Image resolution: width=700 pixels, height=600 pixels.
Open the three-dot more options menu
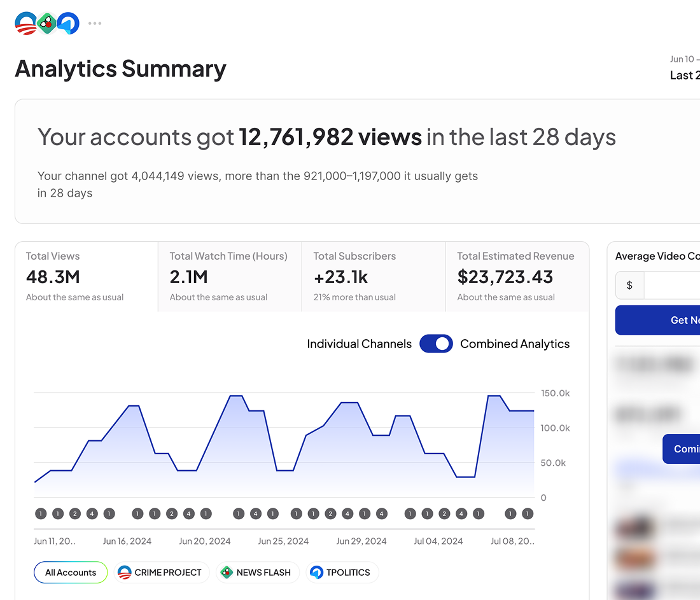pyautogui.click(x=95, y=24)
